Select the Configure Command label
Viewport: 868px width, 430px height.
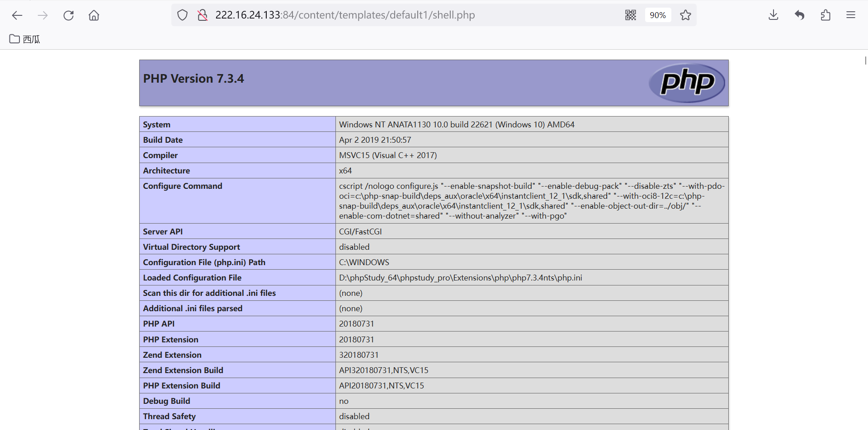(x=183, y=186)
